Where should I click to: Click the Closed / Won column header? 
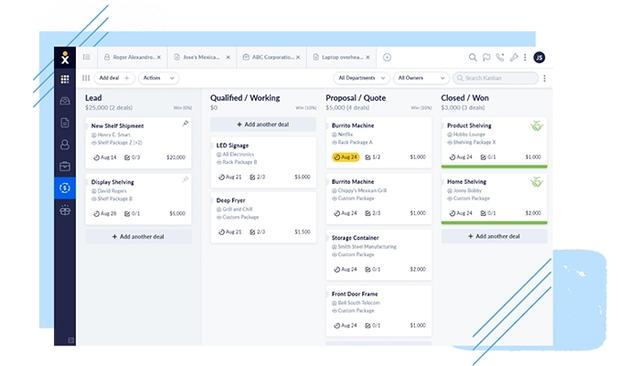point(464,98)
